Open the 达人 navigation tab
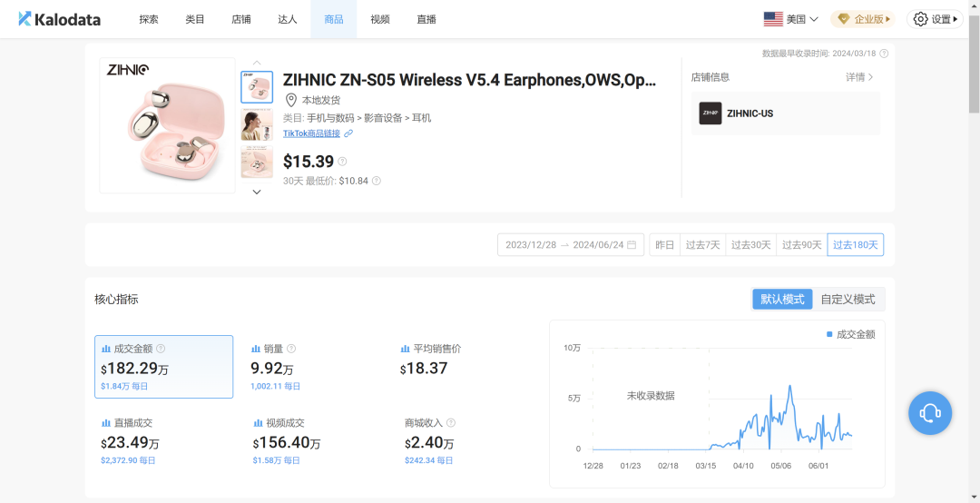This screenshot has width=980, height=503. pyautogui.click(x=288, y=19)
